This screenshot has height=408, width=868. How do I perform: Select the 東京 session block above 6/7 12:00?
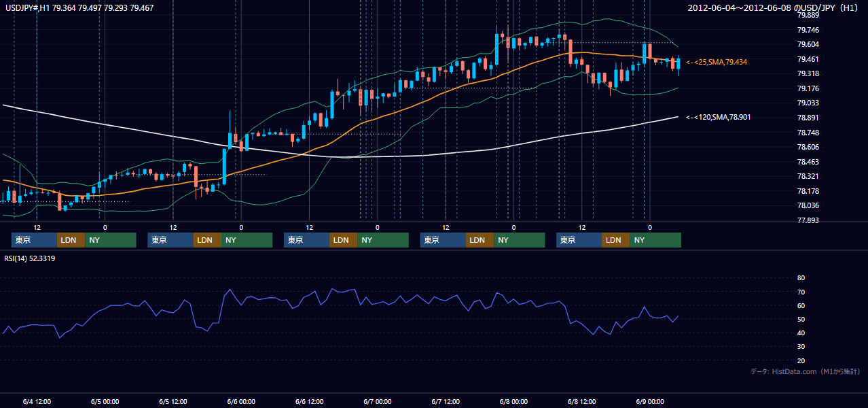tap(443, 240)
